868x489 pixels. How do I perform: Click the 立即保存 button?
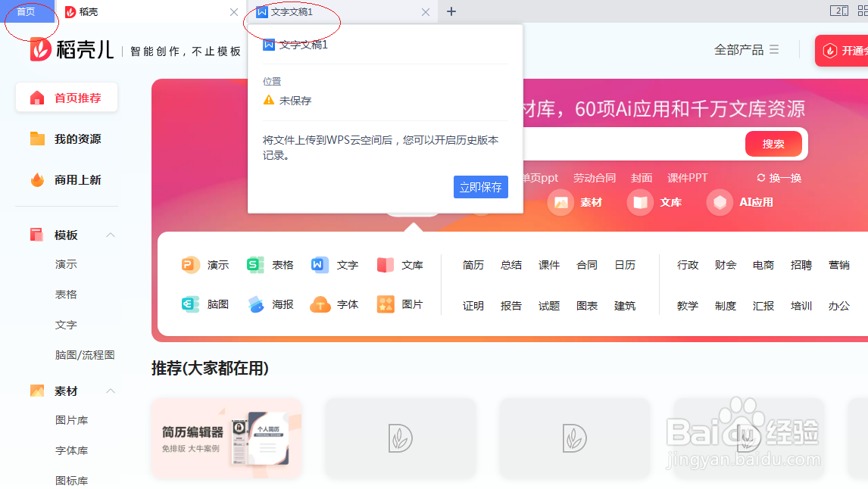point(480,187)
